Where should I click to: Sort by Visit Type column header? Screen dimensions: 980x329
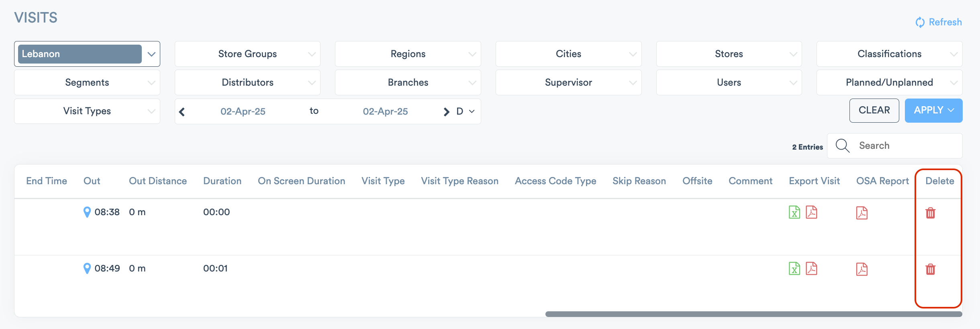click(x=383, y=181)
